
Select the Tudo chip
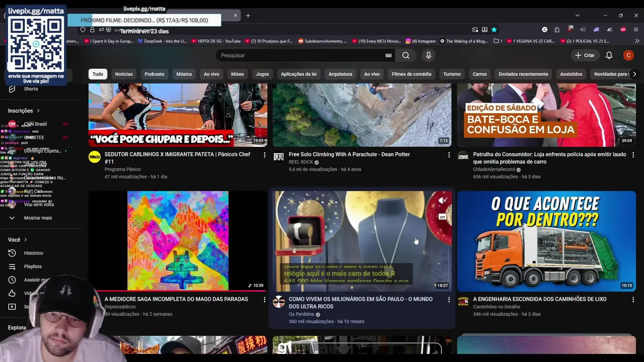pyautogui.click(x=98, y=74)
